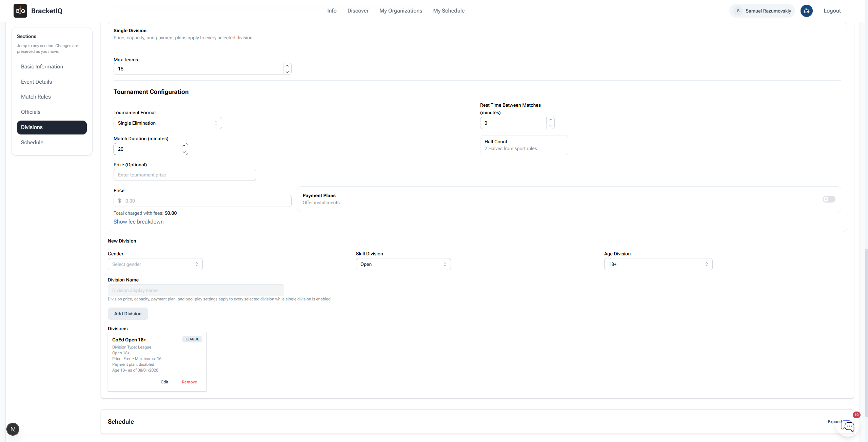Increase Max Teams with up arrow
Viewport: 868px width, 442px height.
tap(287, 66)
